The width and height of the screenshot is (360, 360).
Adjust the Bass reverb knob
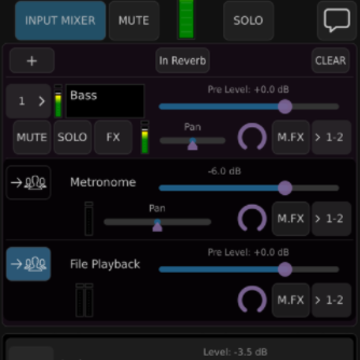click(x=252, y=137)
